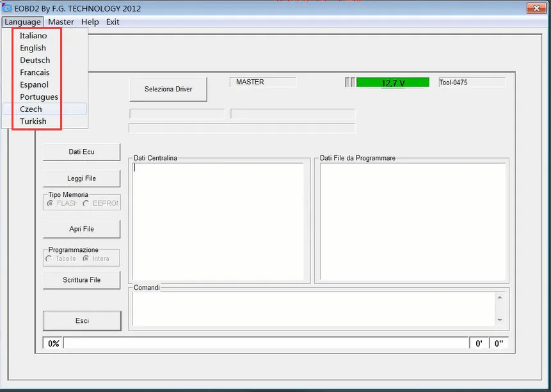This screenshot has width=551, height=392.
Task: Click the Dati Ecu button
Action: click(x=81, y=152)
